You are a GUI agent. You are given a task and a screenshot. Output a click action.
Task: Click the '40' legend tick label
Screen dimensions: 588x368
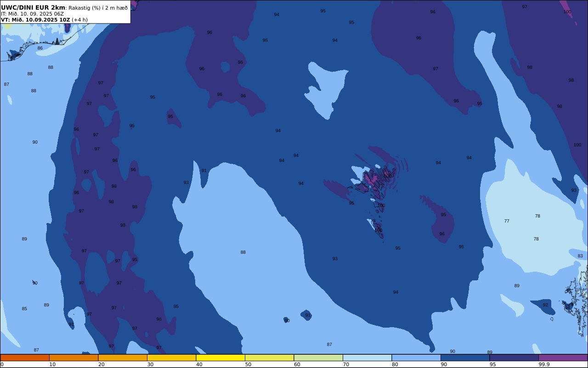(199, 364)
